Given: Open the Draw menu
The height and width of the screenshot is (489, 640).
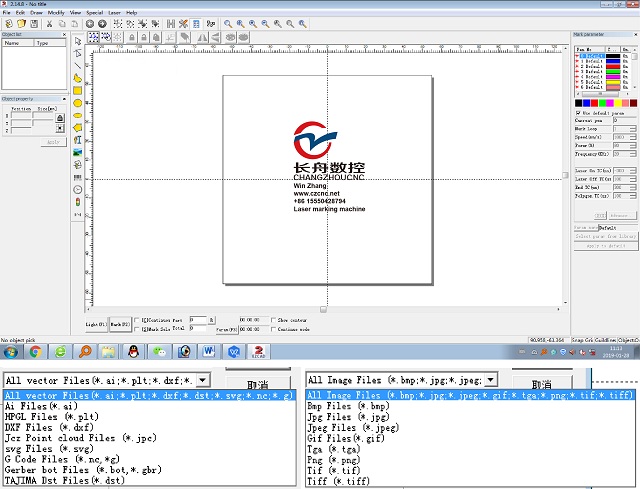Looking at the screenshot, I should pyautogui.click(x=36, y=13).
